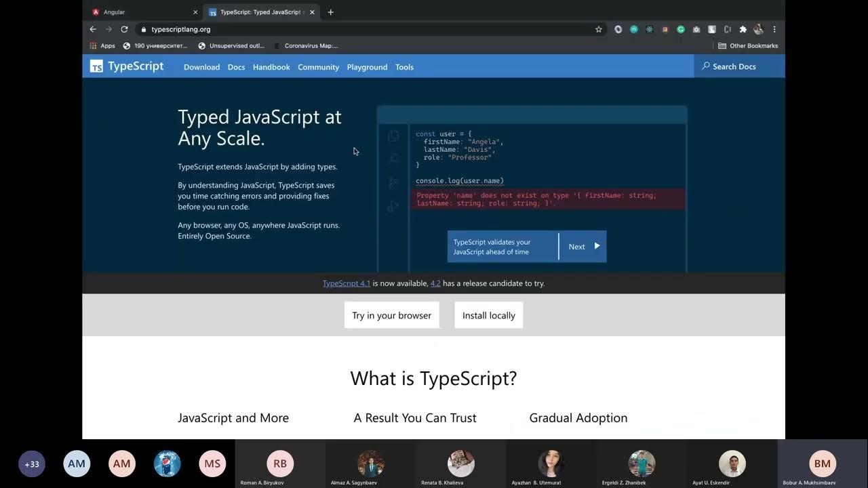Click the console.log(user.name) code line
Viewport: 868px width, 488px height.
[x=460, y=181]
